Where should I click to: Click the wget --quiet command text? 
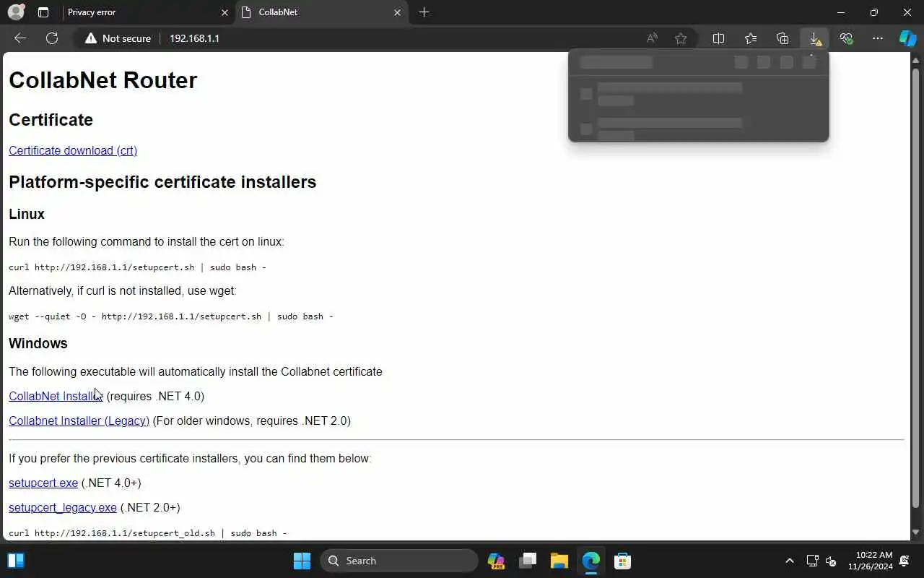tap(171, 316)
